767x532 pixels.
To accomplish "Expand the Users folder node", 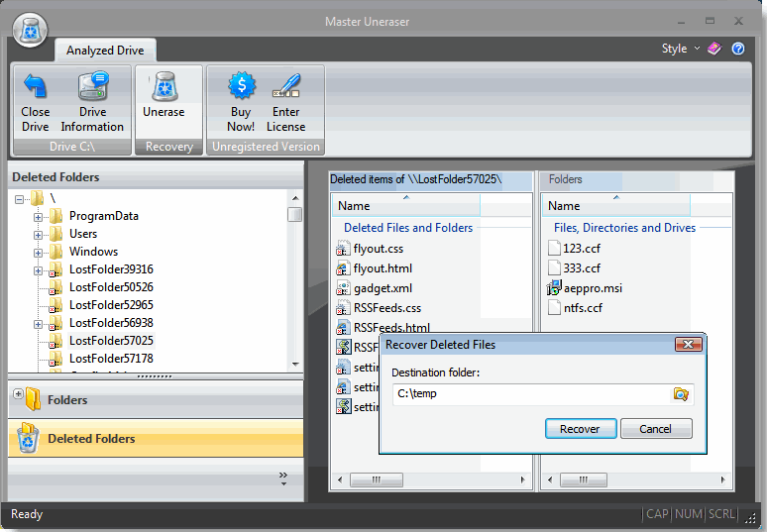I will (x=38, y=235).
